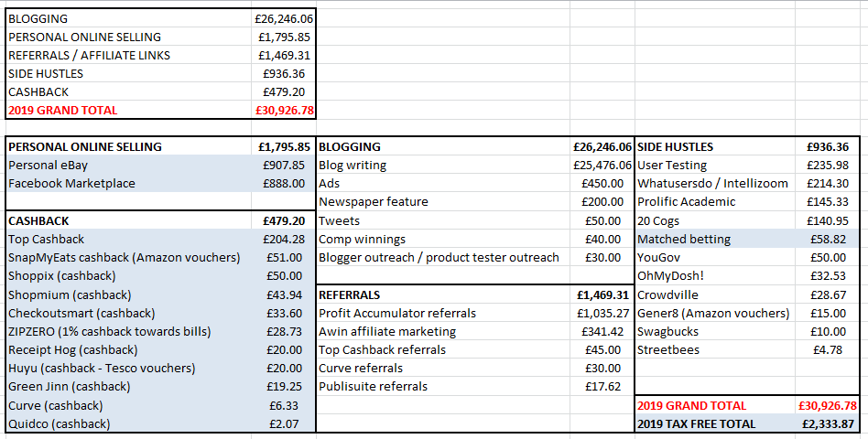Select the £2,333.87 tax free amount
This screenshot has width=868, height=439.
(x=827, y=423)
